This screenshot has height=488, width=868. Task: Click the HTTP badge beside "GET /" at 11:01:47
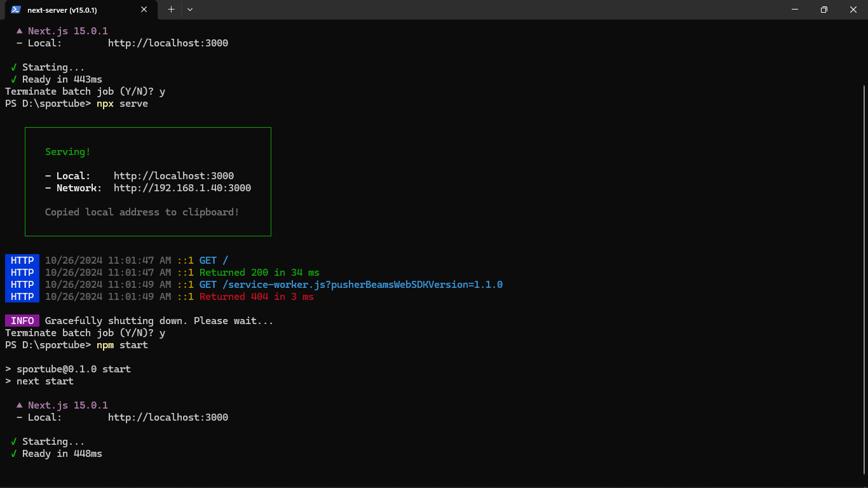22,261
